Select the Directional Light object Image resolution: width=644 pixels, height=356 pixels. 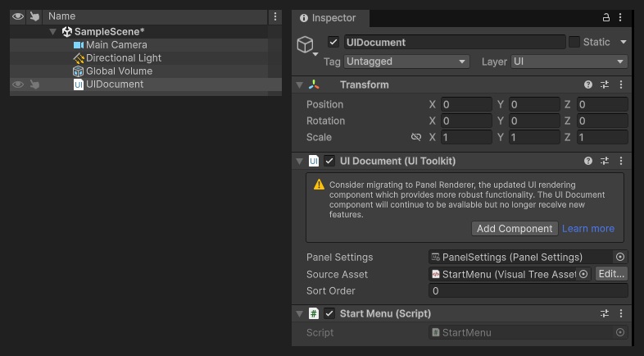(123, 58)
